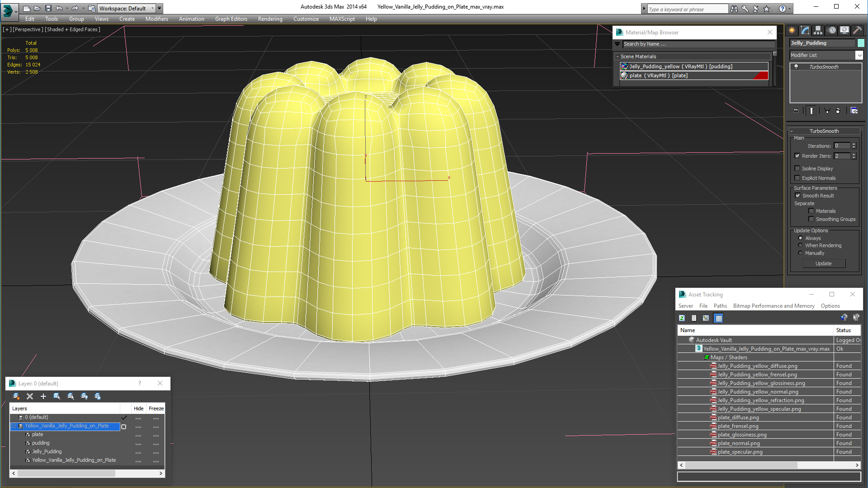
Task: Toggle the TurboSmooth lightbulb visibility
Action: coord(796,67)
